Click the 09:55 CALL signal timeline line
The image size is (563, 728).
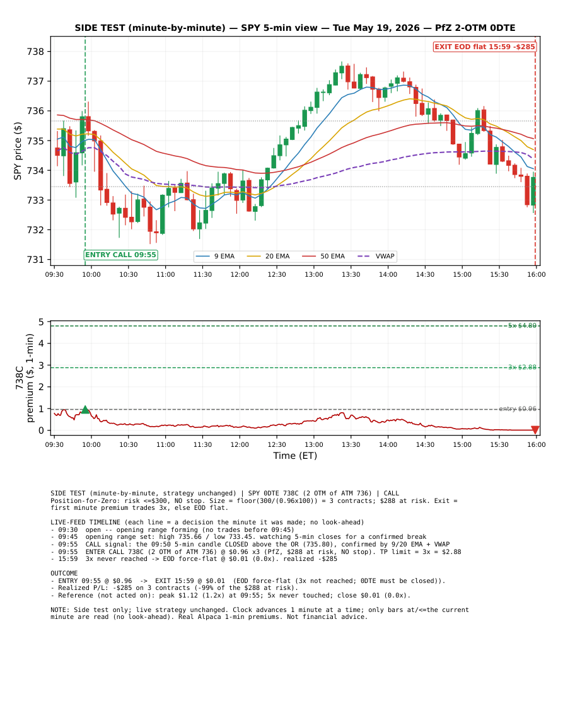click(250, 544)
